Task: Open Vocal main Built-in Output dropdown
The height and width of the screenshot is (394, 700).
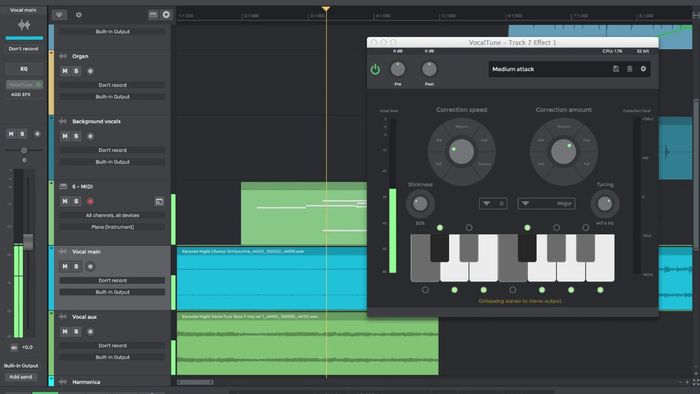Action: click(112, 292)
